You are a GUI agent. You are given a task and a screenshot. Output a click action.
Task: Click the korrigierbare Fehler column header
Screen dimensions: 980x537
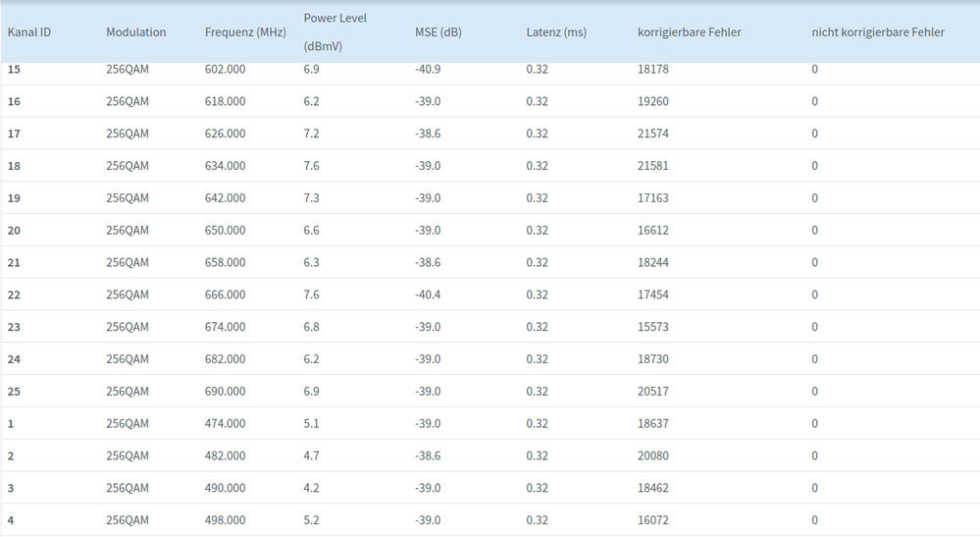[690, 32]
